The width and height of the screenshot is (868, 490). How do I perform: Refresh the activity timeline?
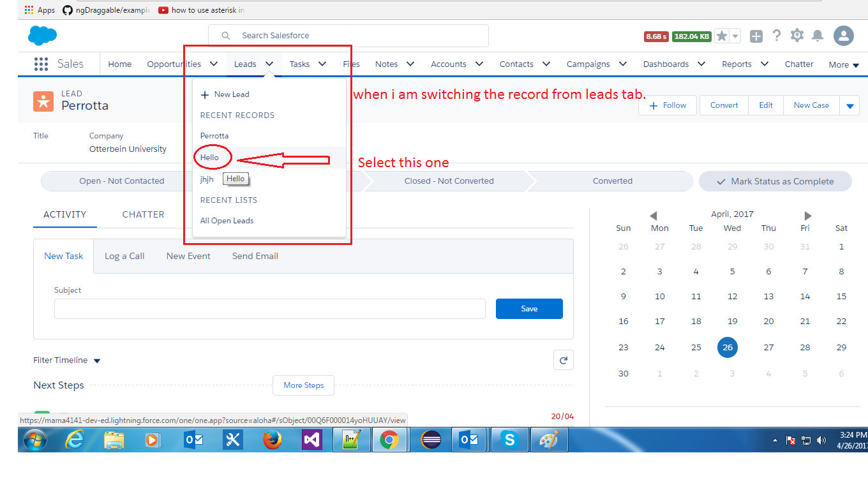point(564,360)
